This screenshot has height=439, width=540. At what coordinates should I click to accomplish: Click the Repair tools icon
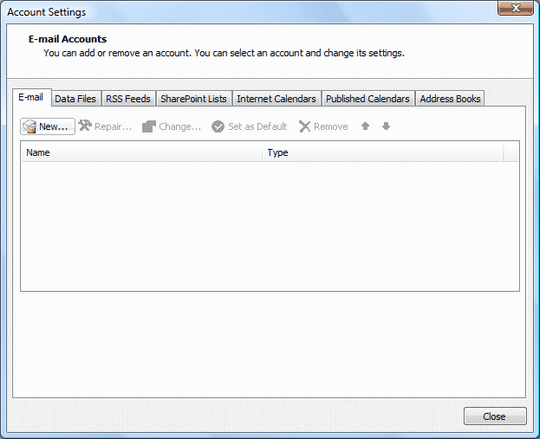click(x=85, y=126)
